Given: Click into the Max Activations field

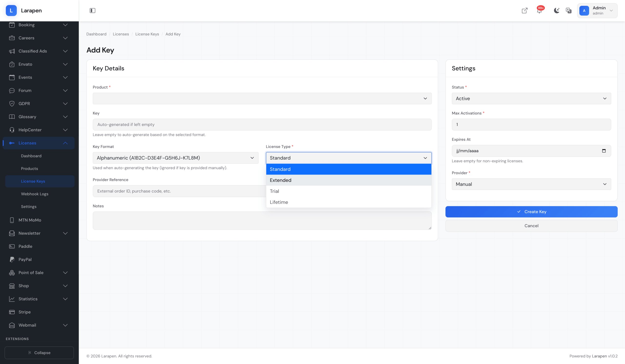Looking at the screenshot, I should [531, 125].
